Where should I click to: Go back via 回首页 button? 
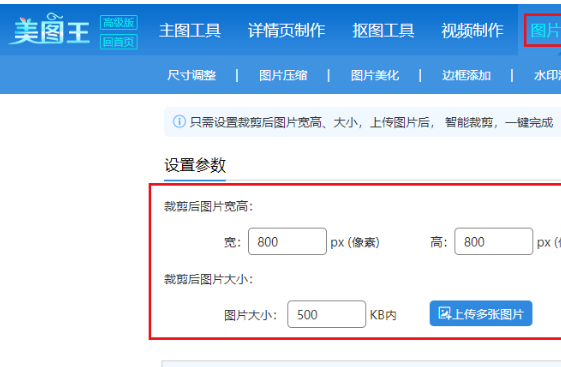click(x=119, y=42)
